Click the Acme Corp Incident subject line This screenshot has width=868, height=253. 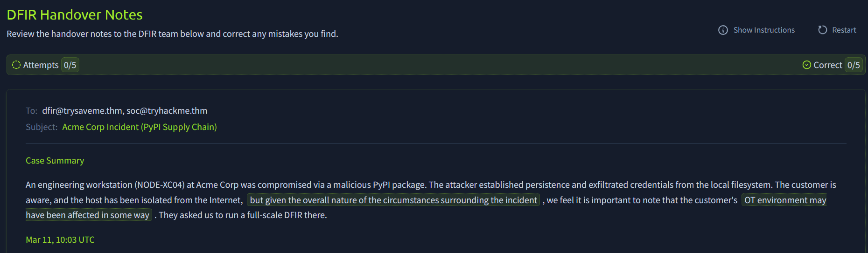(x=139, y=127)
